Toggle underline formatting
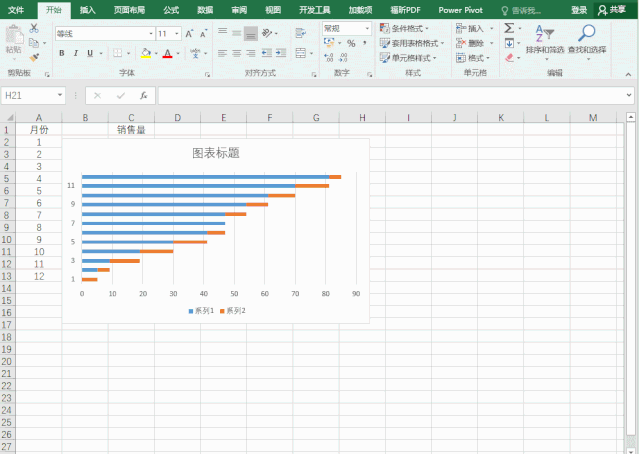Screen dimensions: 639x454 [x=90, y=53]
